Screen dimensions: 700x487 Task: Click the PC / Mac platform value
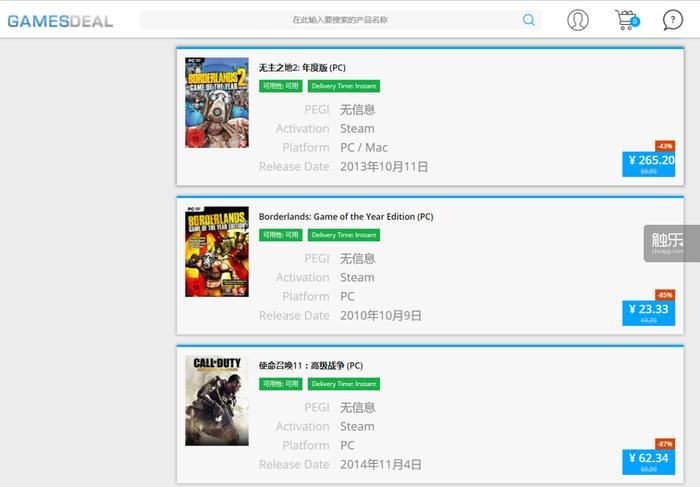[364, 147]
